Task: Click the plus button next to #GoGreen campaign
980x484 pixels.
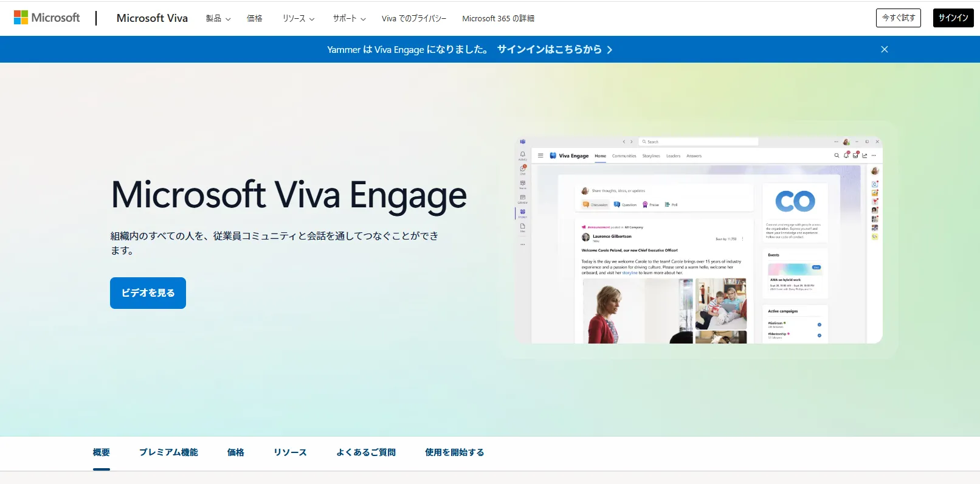Action: pos(820,325)
